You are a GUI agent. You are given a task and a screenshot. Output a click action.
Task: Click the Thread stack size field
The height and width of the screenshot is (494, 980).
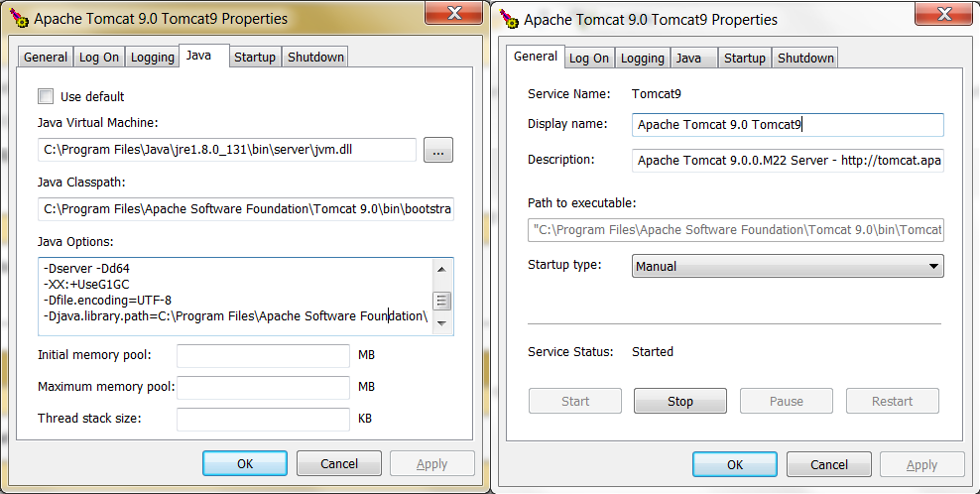[x=263, y=419]
